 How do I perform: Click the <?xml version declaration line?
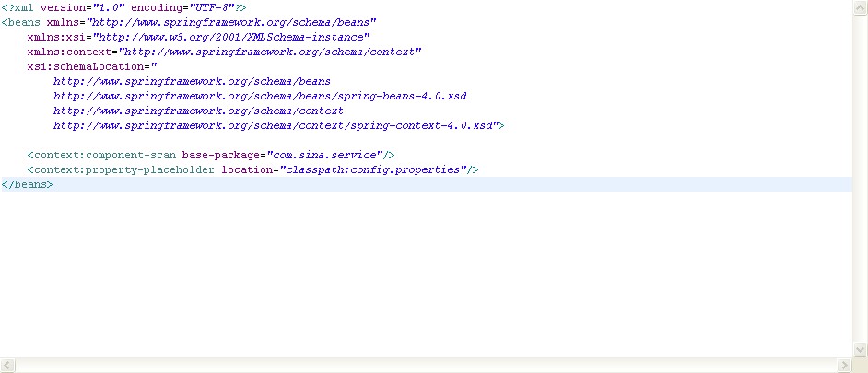(x=124, y=8)
